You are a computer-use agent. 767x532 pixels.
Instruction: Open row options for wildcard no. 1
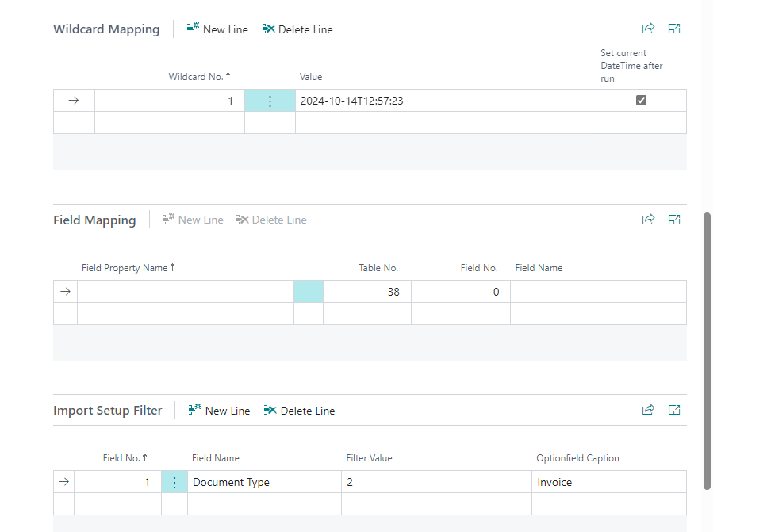pos(270,101)
